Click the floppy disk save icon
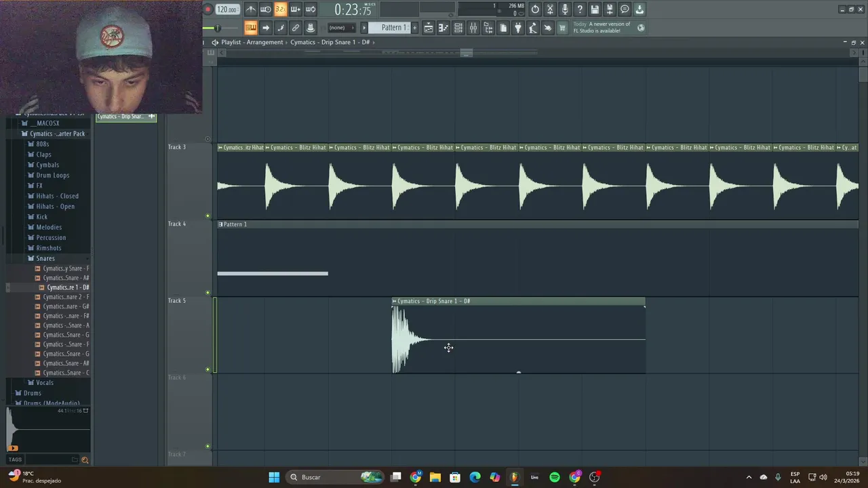This screenshot has height=488, width=868. coord(595,9)
